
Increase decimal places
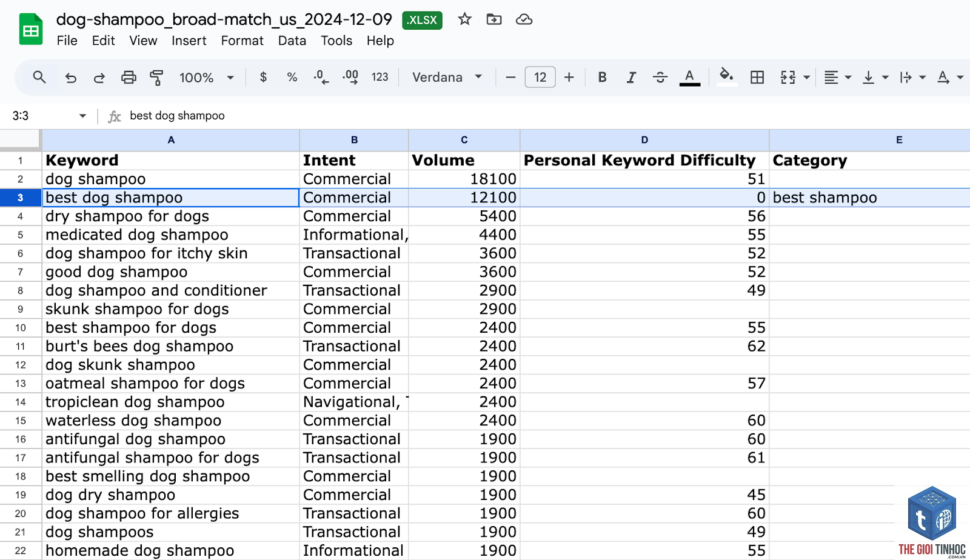(x=350, y=77)
